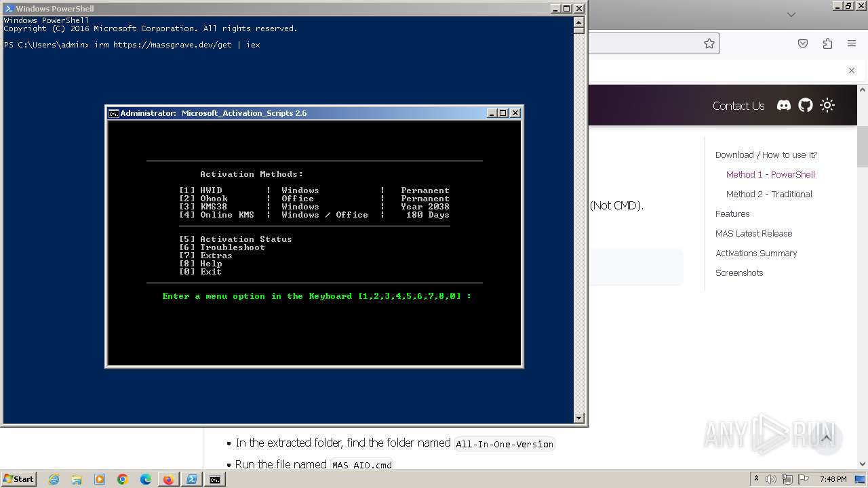Launch Windows Media Player from the taskbar
Image resolution: width=868 pixels, height=488 pixels.
coord(100,479)
